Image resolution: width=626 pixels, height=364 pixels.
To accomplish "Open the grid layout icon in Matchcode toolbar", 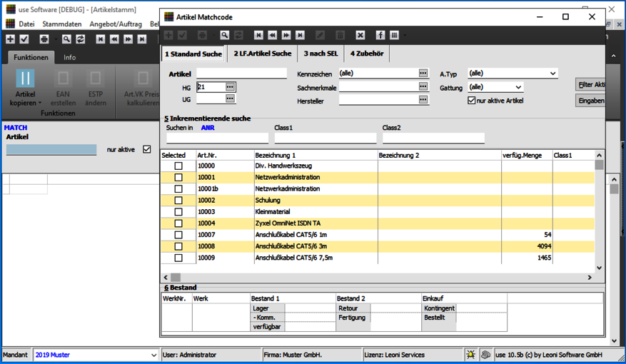I will click(x=394, y=36).
